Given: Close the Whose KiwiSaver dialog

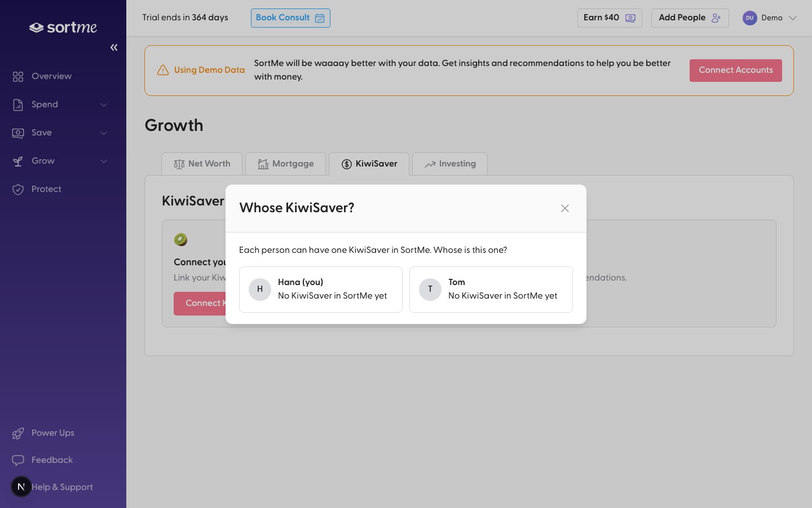Looking at the screenshot, I should [565, 208].
